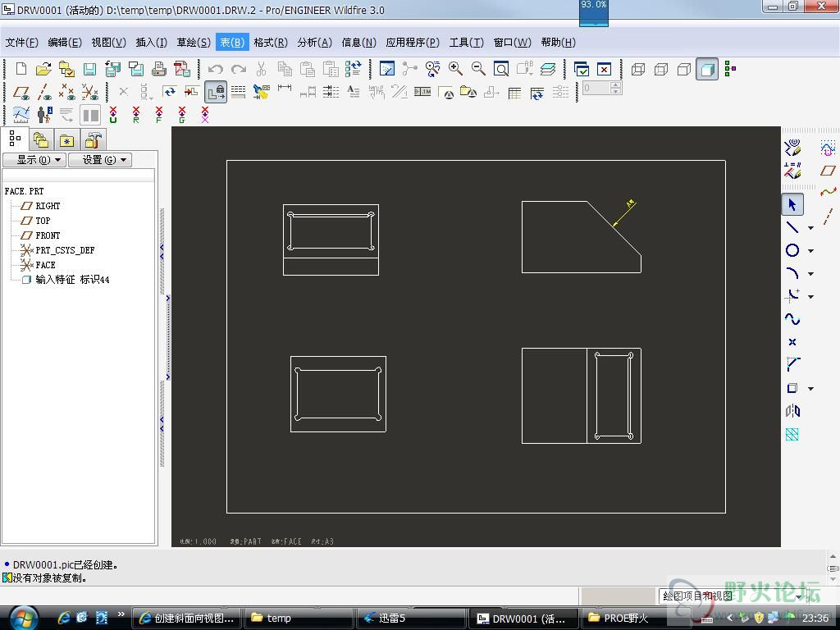
Task: Select the line sketch tool
Action: coord(792,227)
